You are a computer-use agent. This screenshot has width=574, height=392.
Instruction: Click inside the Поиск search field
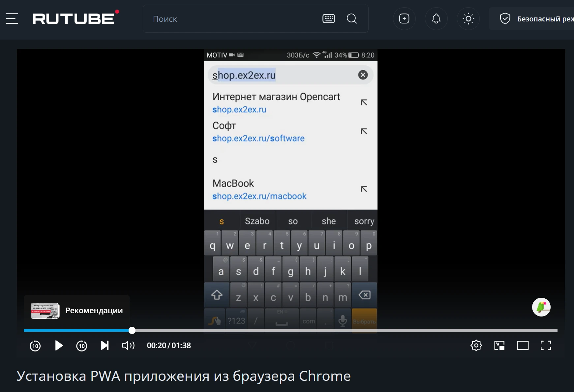[x=231, y=19]
